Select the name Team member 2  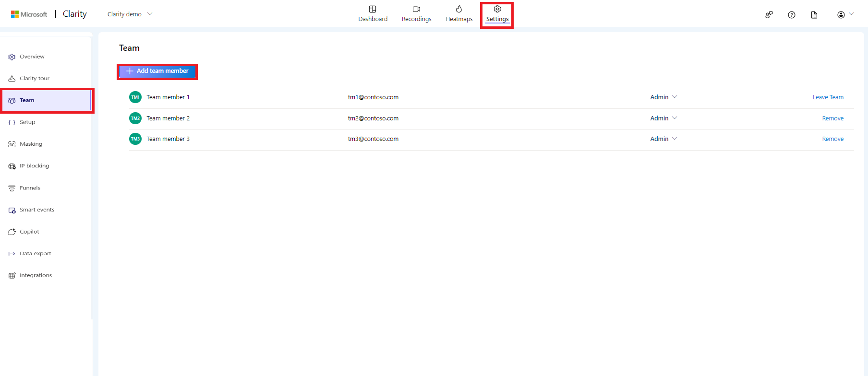point(168,118)
